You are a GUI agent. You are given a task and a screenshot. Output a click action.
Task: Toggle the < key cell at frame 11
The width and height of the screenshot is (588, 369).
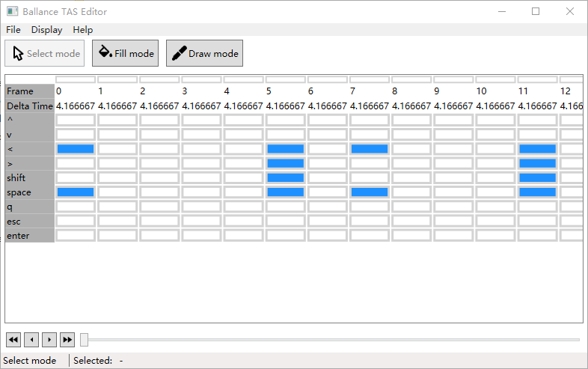point(537,149)
